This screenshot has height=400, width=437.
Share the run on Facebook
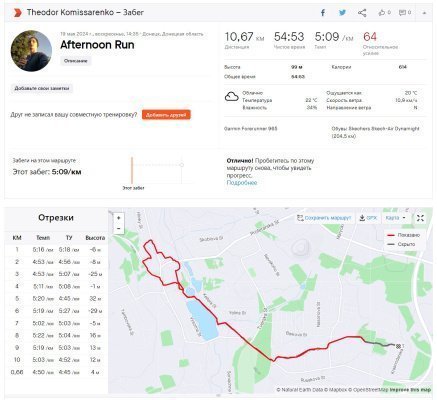(323, 13)
